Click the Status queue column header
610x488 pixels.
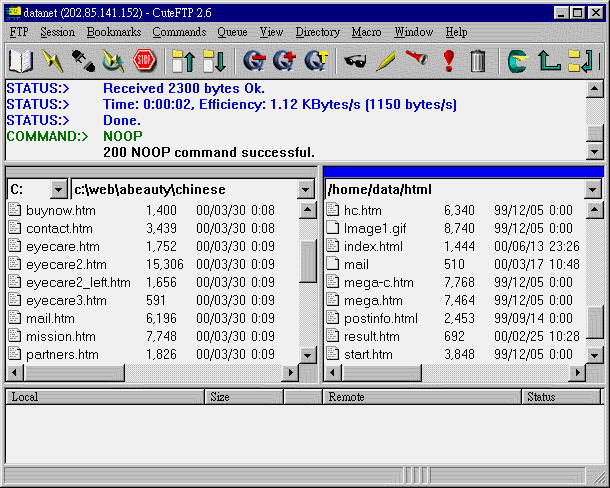[561, 397]
